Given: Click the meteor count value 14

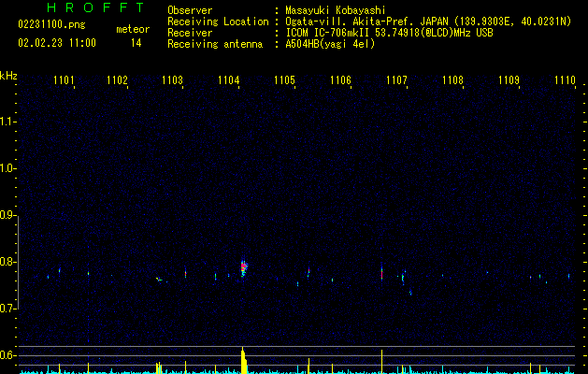Looking at the screenshot, I should point(136,43).
